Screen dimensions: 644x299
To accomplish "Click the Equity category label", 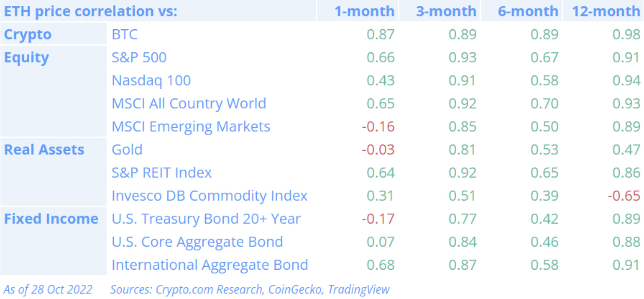I will click(26, 58).
